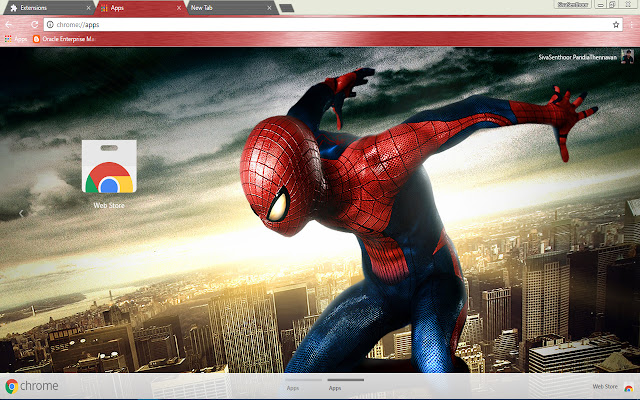Click the Web Store text link in footer
The height and width of the screenshot is (400, 640).
605,387
